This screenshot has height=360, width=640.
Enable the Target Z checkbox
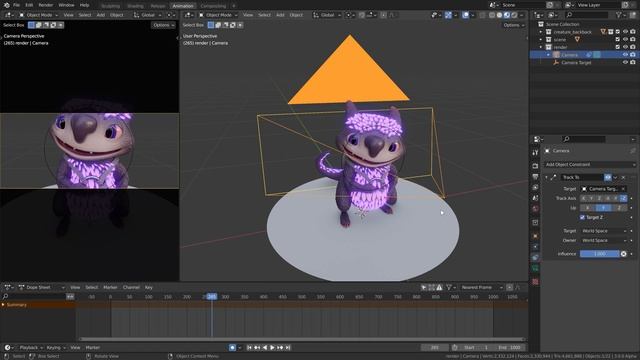click(582, 218)
